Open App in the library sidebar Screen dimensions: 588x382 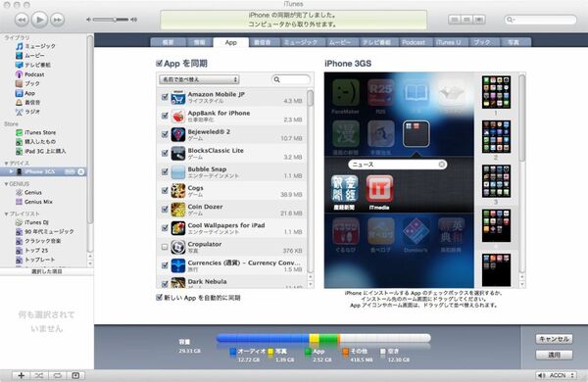(25, 93)
